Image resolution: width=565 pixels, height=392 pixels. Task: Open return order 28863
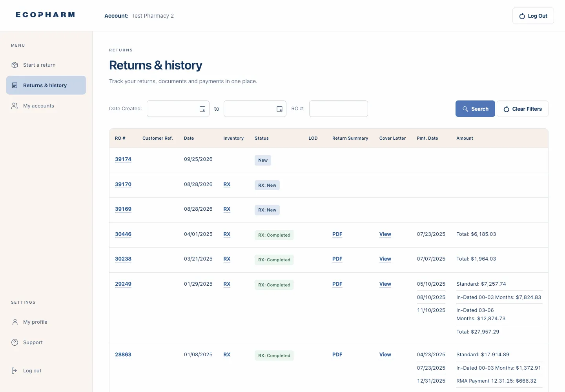[x=123, y=355]
